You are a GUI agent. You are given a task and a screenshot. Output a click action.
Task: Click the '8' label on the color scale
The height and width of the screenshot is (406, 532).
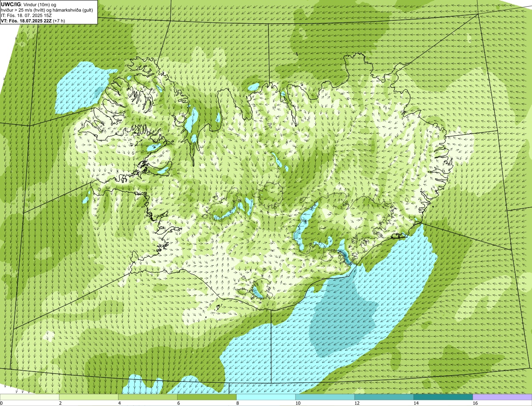coord(237,403)
